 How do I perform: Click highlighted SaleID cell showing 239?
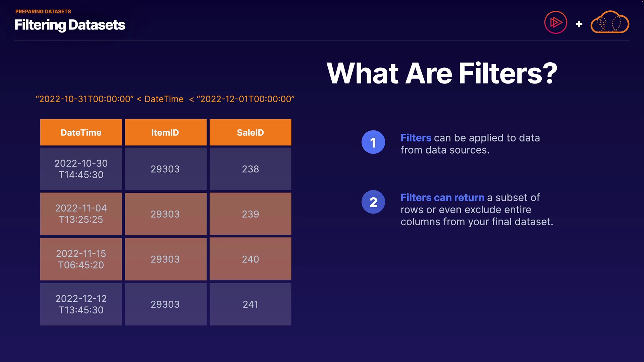250,214
